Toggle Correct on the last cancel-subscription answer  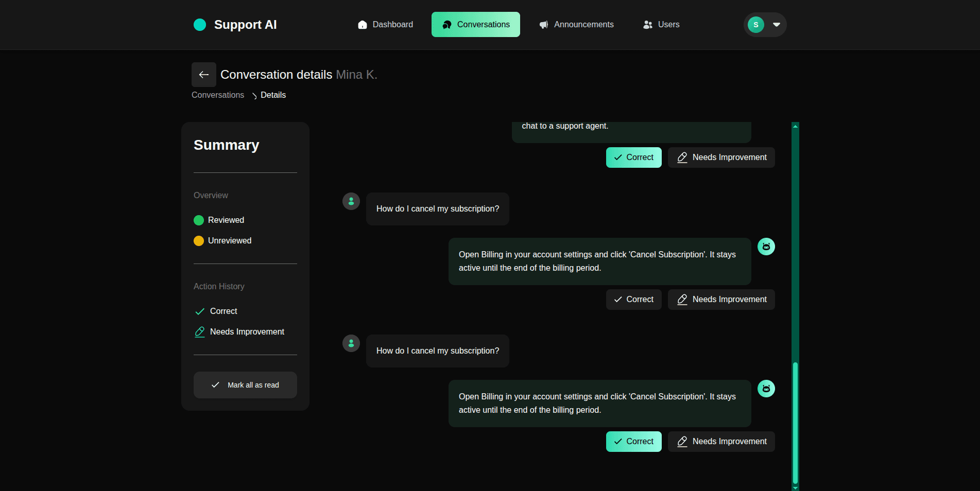[634, 442]
